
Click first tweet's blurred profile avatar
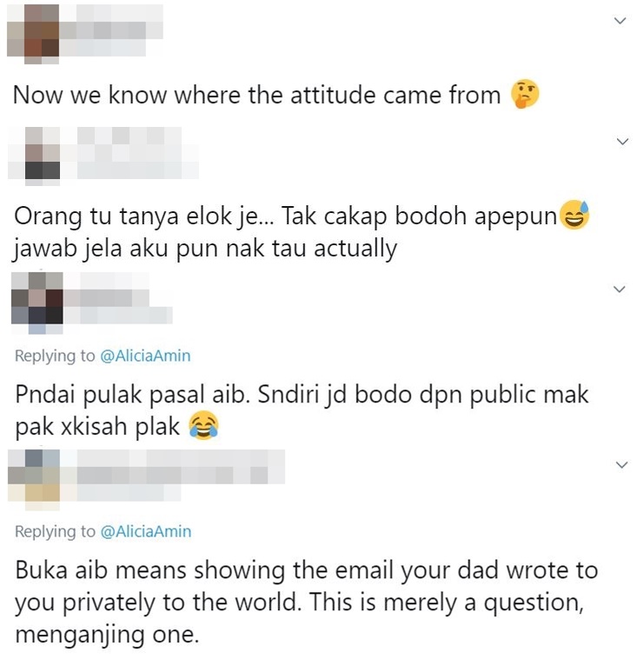[33, 34]
